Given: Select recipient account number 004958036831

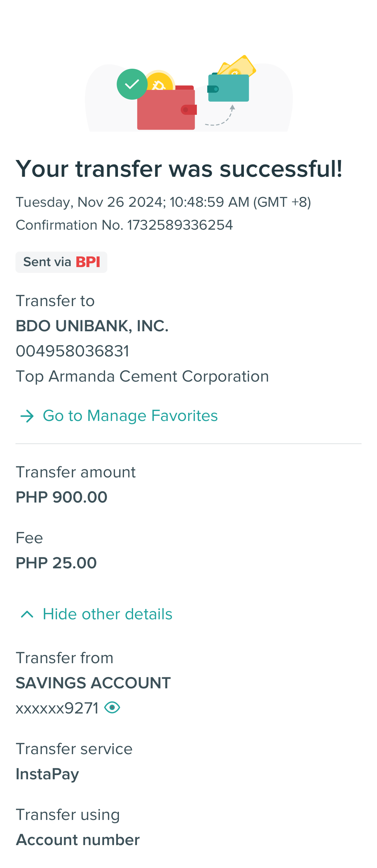Looking at the screenshot, I should (72, 351).
